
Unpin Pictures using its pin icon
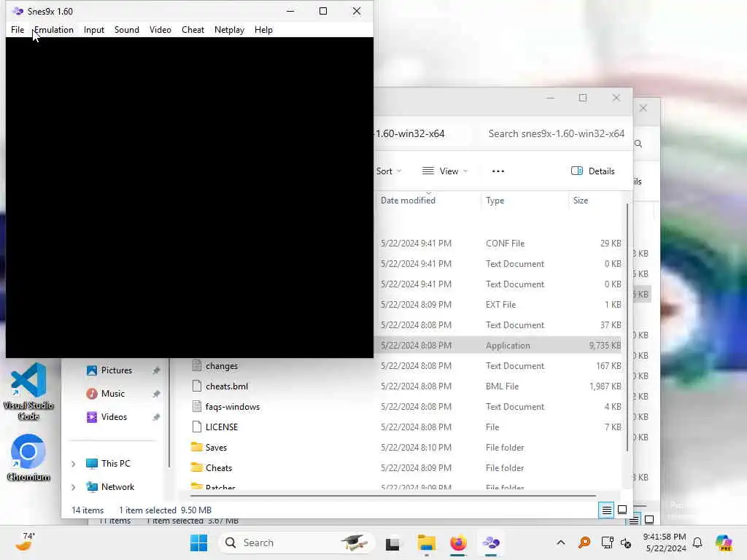point(156,370)
